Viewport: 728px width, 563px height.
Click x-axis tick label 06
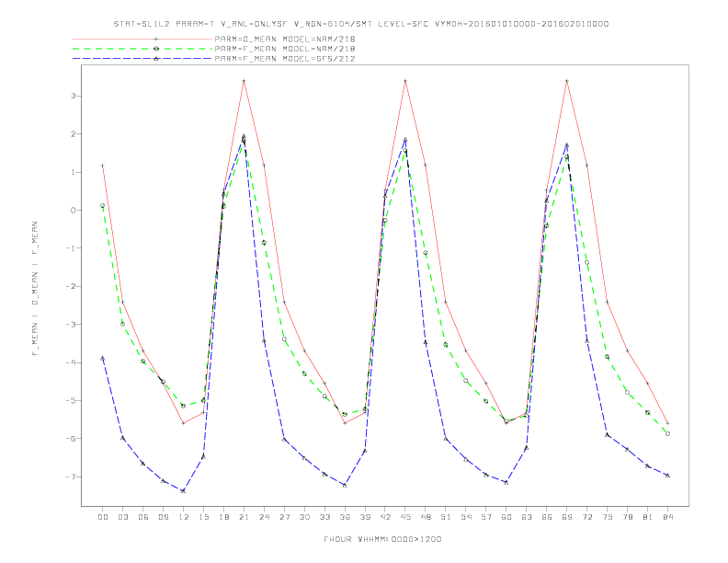point(143,517)
